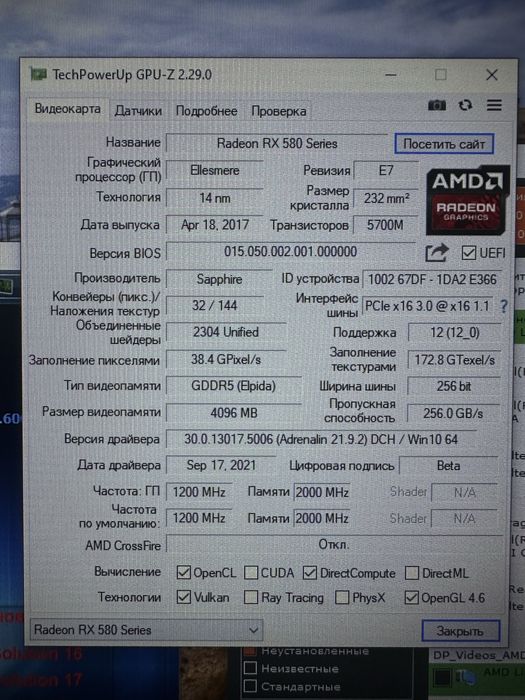Click the 38.4 GPixel/s field
The image size is (525, 700).
pyautogui.click(x=226, y=359)
